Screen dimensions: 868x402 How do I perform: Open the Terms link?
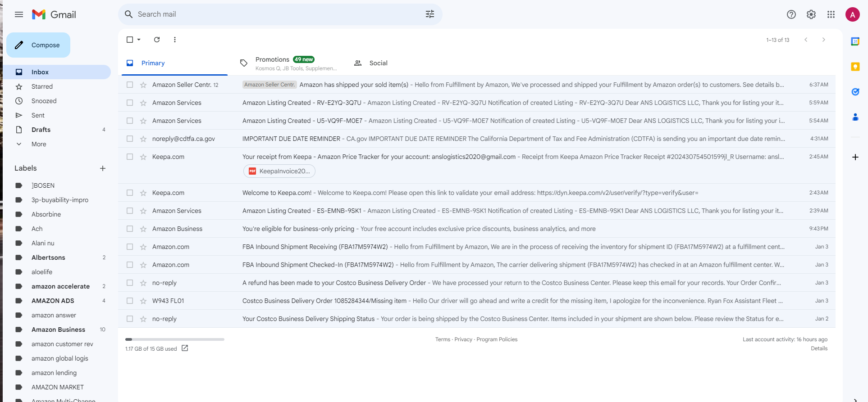click(x=443, y=339)
